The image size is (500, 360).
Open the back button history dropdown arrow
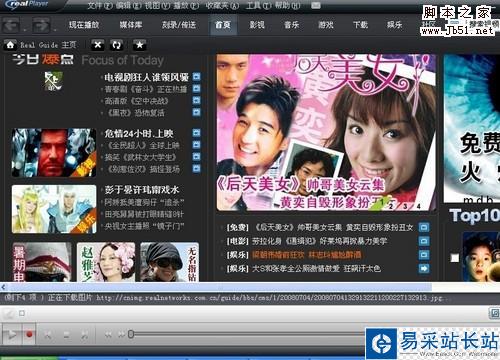click(24, 30)
